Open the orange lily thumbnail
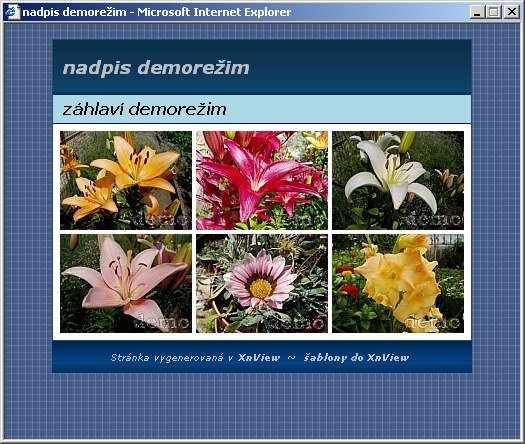 click(126, 180)
